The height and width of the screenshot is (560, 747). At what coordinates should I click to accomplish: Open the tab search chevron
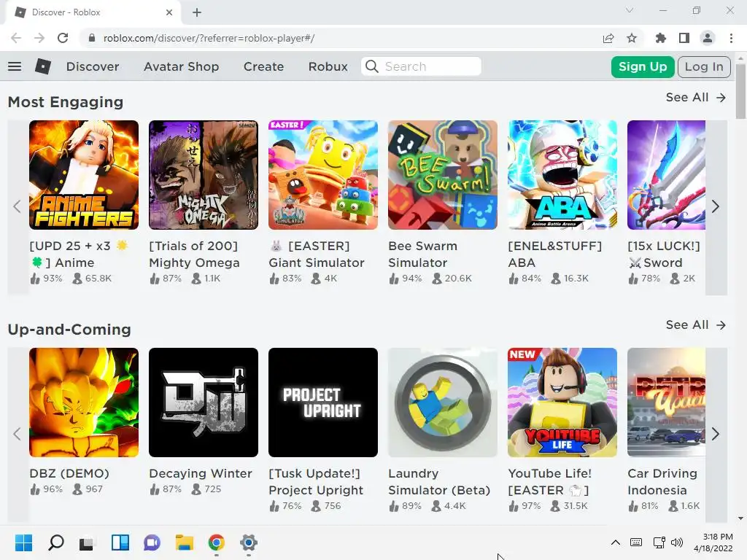(630, 10)
